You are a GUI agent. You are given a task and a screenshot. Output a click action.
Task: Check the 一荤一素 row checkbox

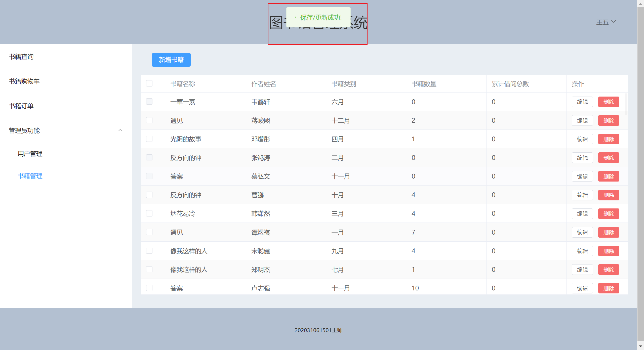[149, 102]
